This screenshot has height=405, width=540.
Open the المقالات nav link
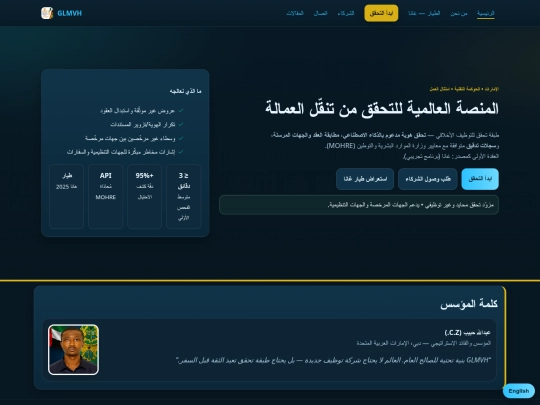[295, 13]
